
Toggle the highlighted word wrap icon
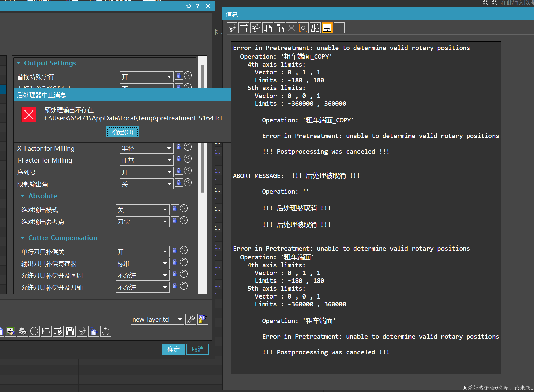pos(327,28)
